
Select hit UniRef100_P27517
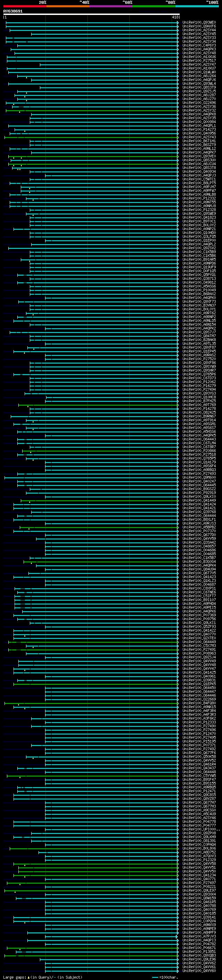click(x=199, y=60)
